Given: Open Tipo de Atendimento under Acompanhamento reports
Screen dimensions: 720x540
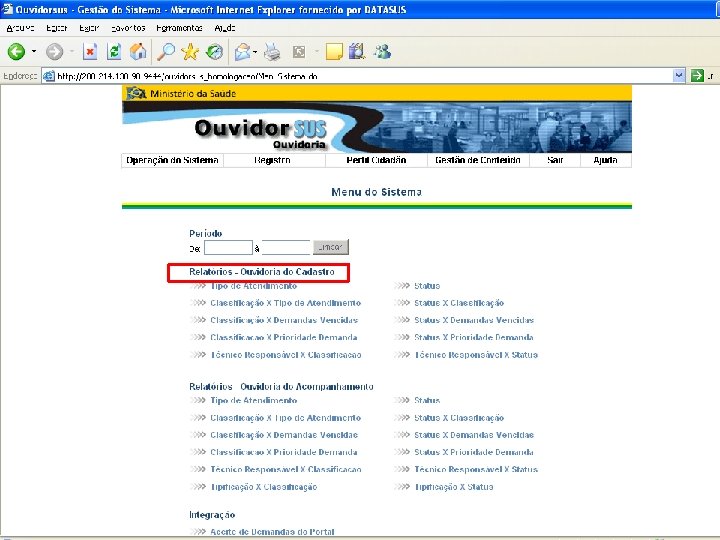Looking at the screenshot, I should (x=253, y=400).
